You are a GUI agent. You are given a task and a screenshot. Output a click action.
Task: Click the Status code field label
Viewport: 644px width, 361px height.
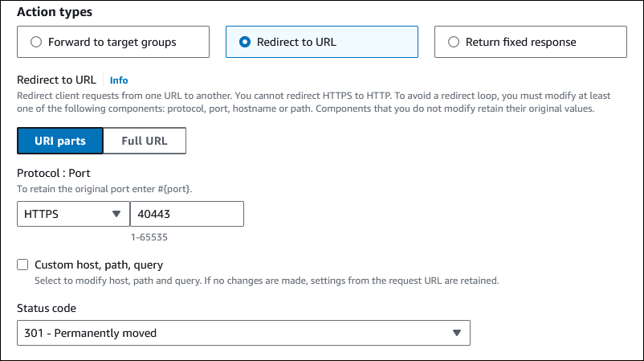[47, 309]
